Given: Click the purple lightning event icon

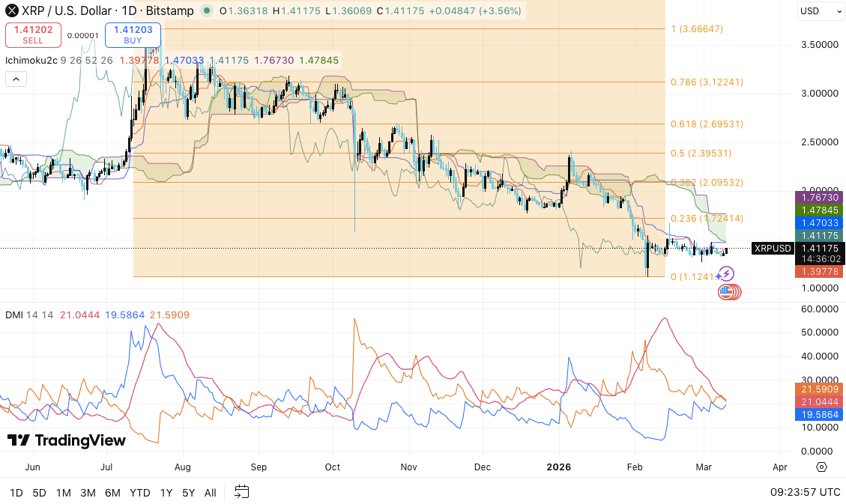Looking at the screenshot, I should pos(726,274).
